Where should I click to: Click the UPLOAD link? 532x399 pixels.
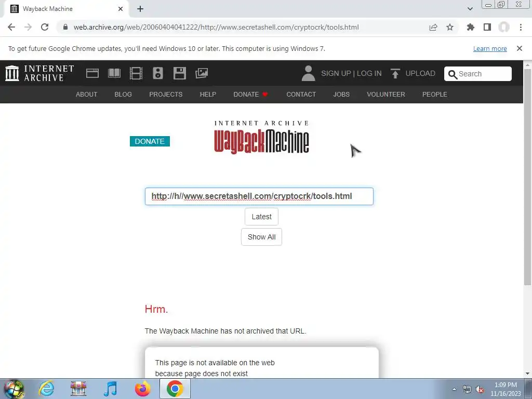(420, 73)
